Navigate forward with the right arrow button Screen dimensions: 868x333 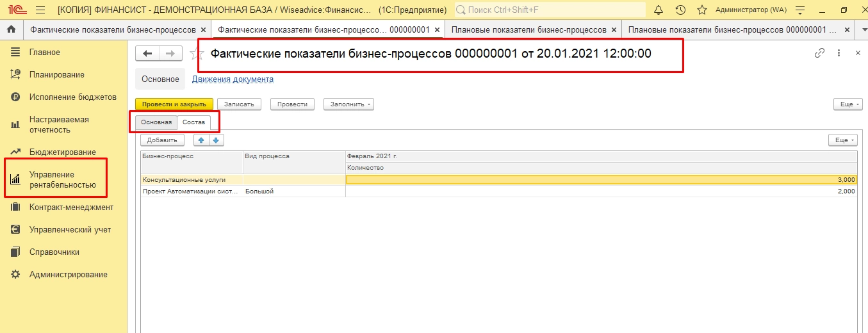[170, 54]
